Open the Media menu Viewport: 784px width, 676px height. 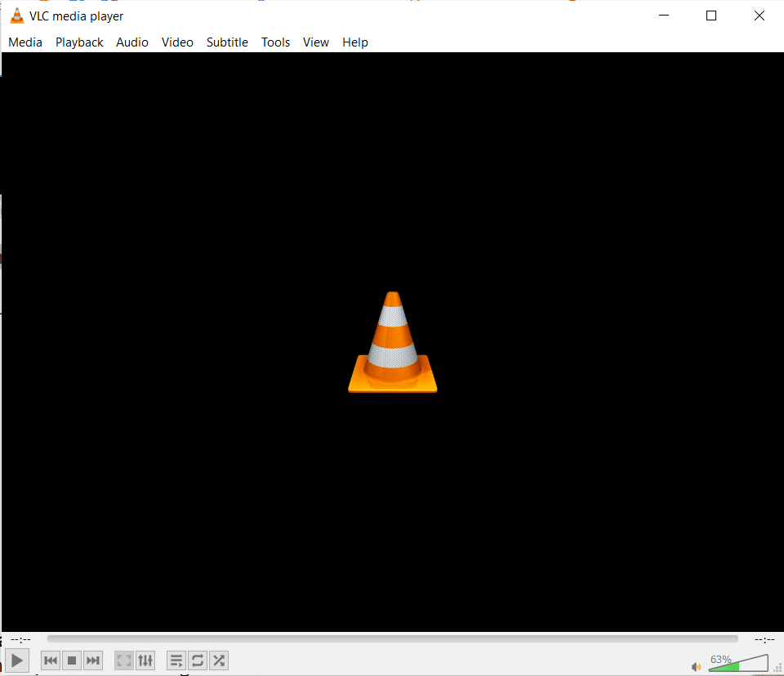coord(24,42)
